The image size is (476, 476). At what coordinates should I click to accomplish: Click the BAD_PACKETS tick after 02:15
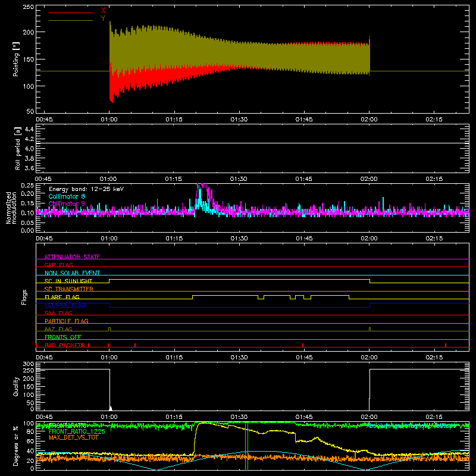pyautogui.click(x=445, y=345)
